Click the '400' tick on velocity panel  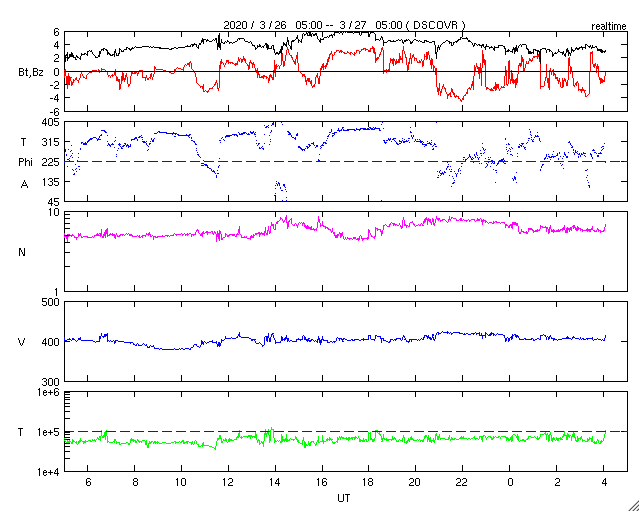pyautogui.click(x=51, y=342)
